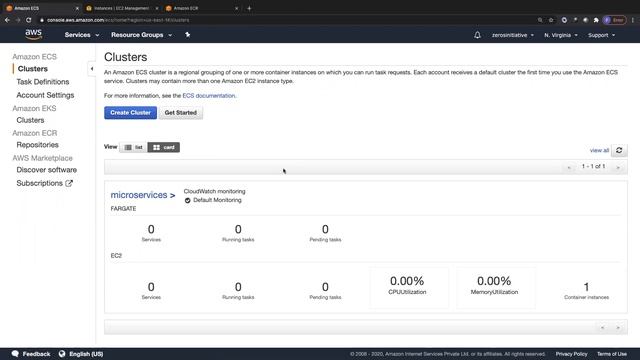Click bottom pagination next arrow
This screenshot has width=640, height=360.
pos(618,327)
